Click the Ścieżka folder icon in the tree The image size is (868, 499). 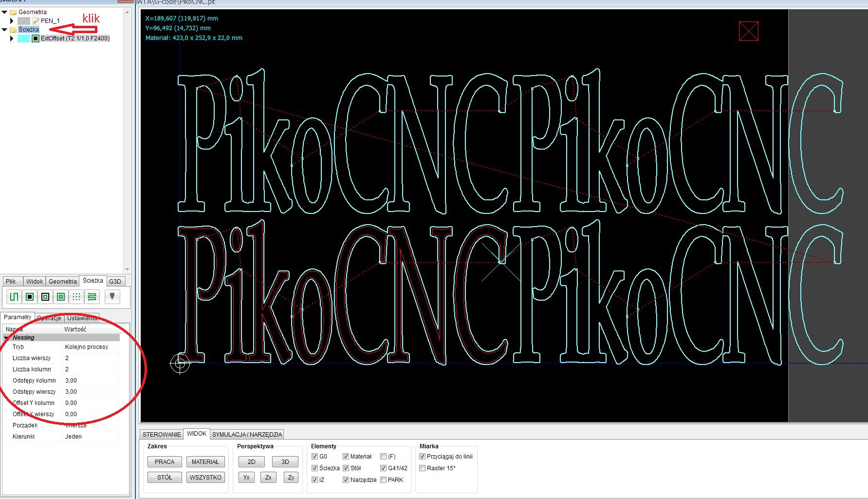(14, 30)
